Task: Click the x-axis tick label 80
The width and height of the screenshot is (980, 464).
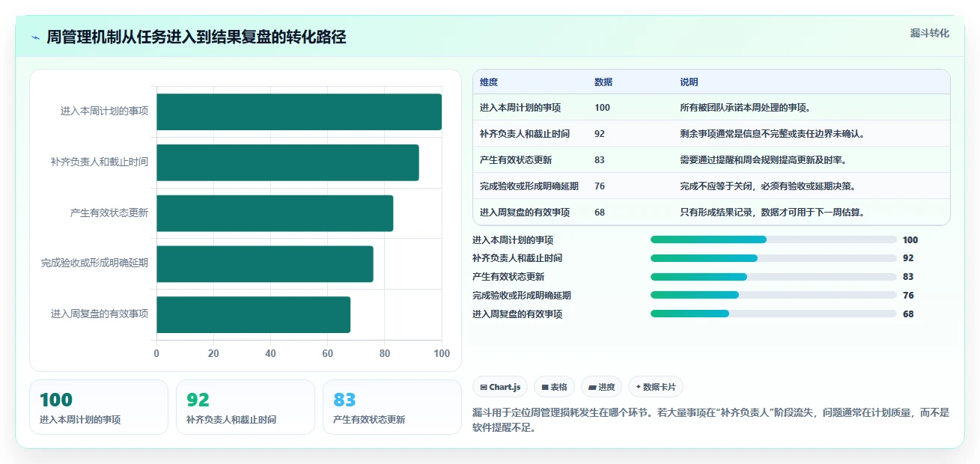Action: click(x=385, y=353)
